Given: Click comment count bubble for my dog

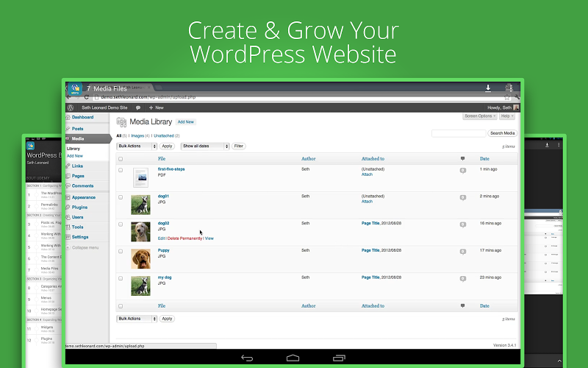Looking at the screenshot, I should (463, 279).
